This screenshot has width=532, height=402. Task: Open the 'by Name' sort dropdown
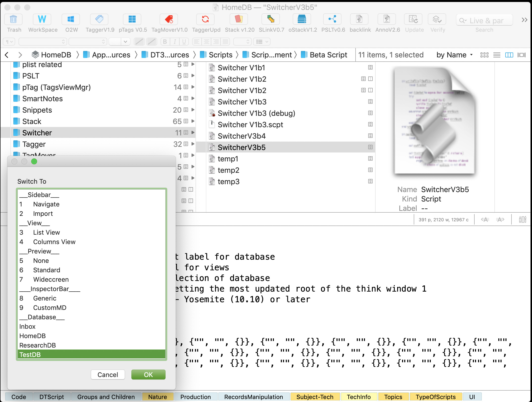tap(454, 55)
